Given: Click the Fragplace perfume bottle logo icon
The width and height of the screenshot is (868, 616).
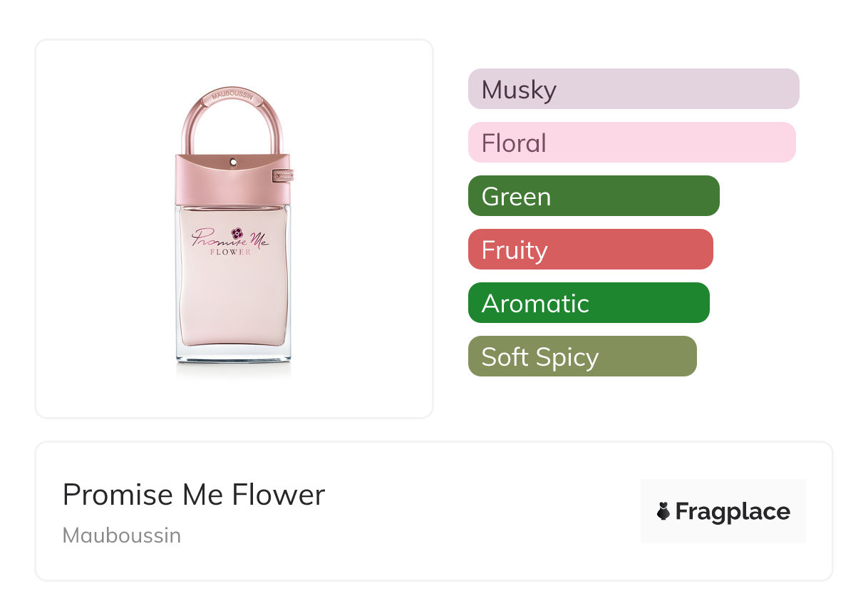Looking at the screenshot, I should (663, 511).
